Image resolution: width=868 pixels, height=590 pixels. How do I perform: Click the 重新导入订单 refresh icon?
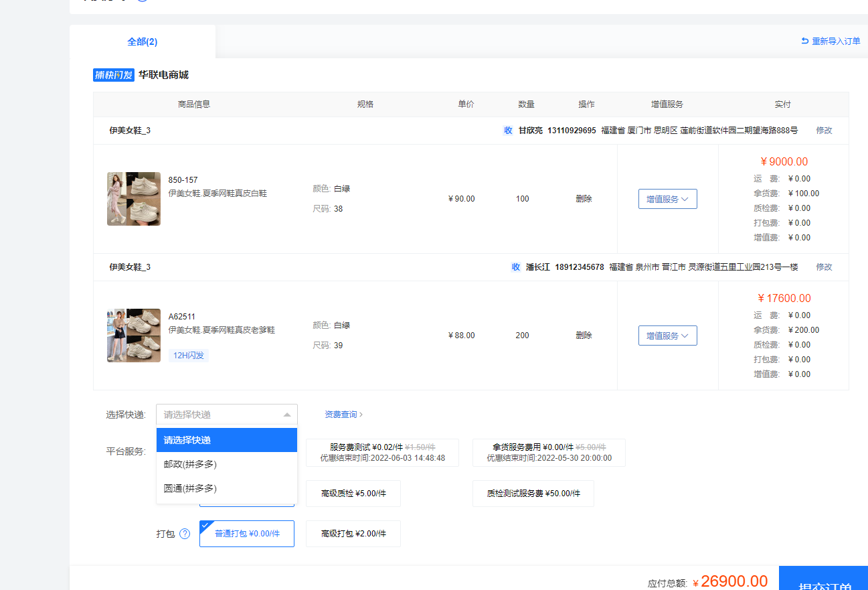tap(805, 42)
